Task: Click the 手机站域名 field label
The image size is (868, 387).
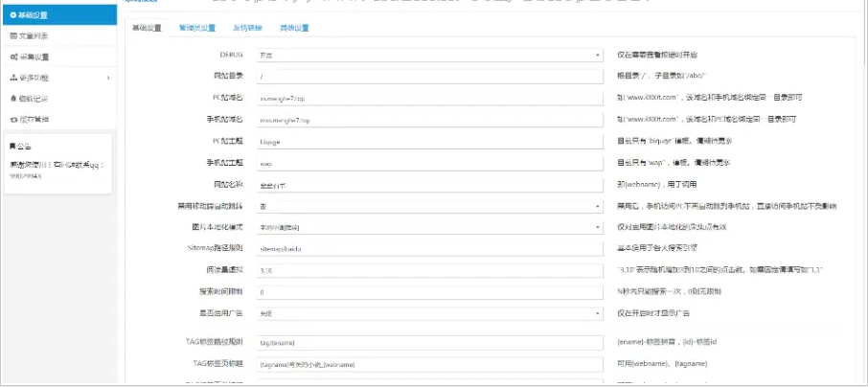Action: [x=225, y=119]
